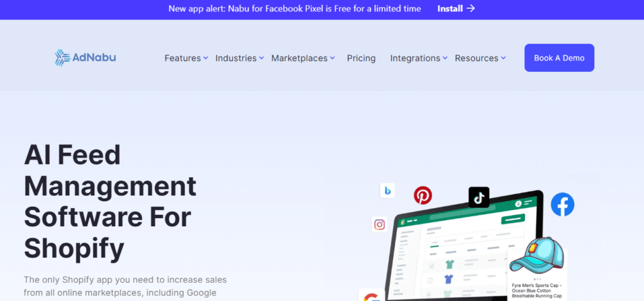Open the Pricing menu item

[x=361, y=58]
